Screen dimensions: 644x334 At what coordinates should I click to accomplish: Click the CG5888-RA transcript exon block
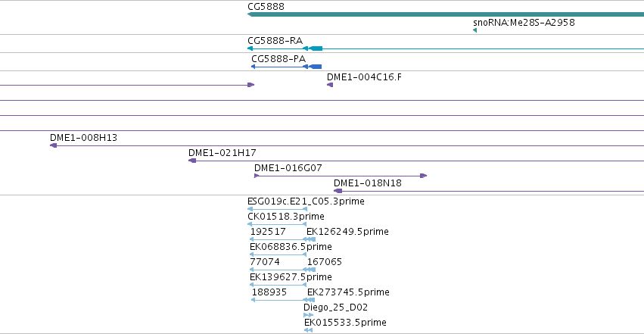316,48
